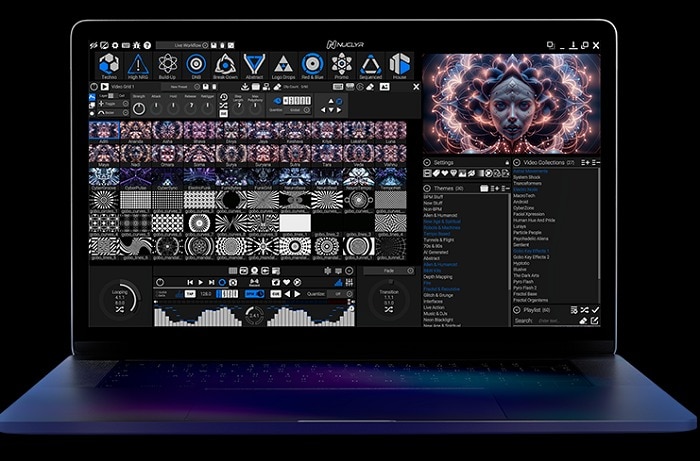
Task: Click the shuffle icon in the Looping dial
Action: (120, 309)
